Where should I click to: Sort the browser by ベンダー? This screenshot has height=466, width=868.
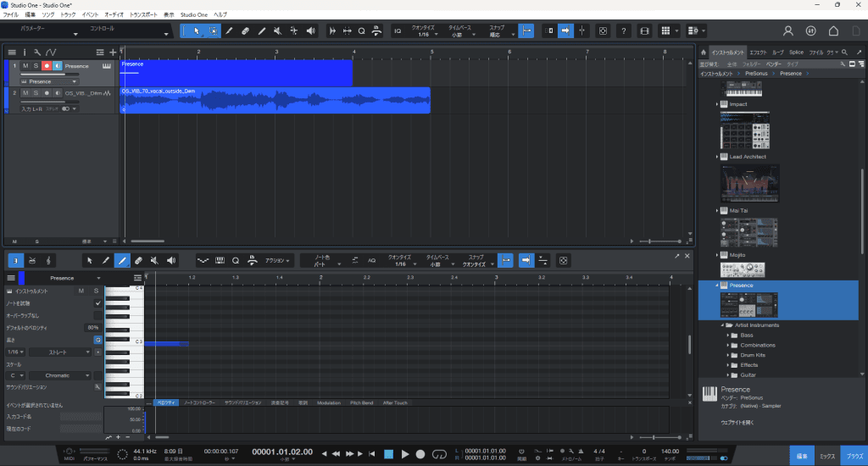pos(773,64)
